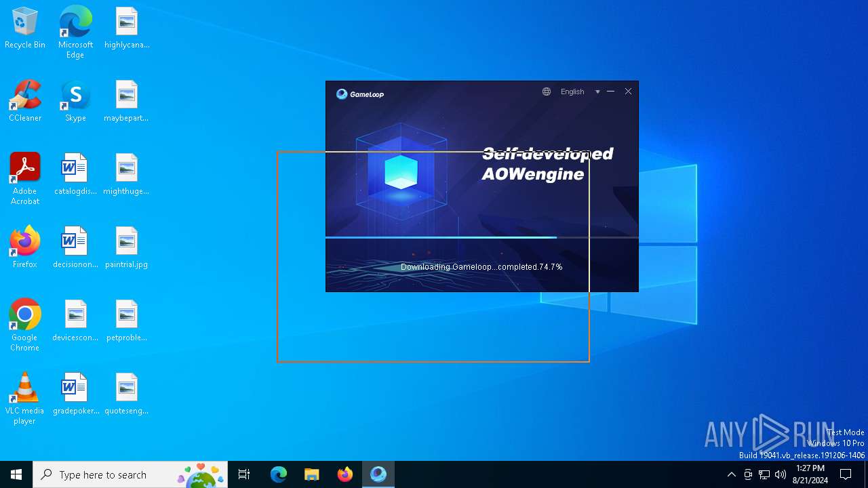Open the taskbar clock and date

pos(810,474)
